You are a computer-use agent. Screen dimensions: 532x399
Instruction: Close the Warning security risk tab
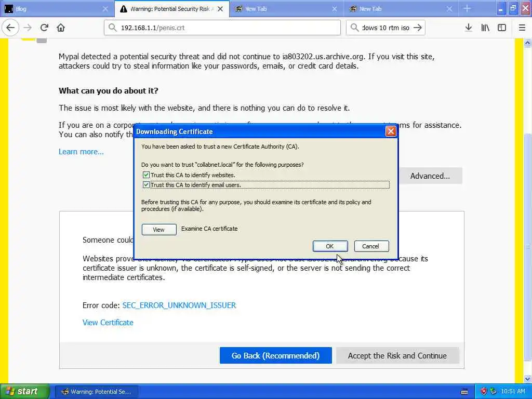(220, 9)
